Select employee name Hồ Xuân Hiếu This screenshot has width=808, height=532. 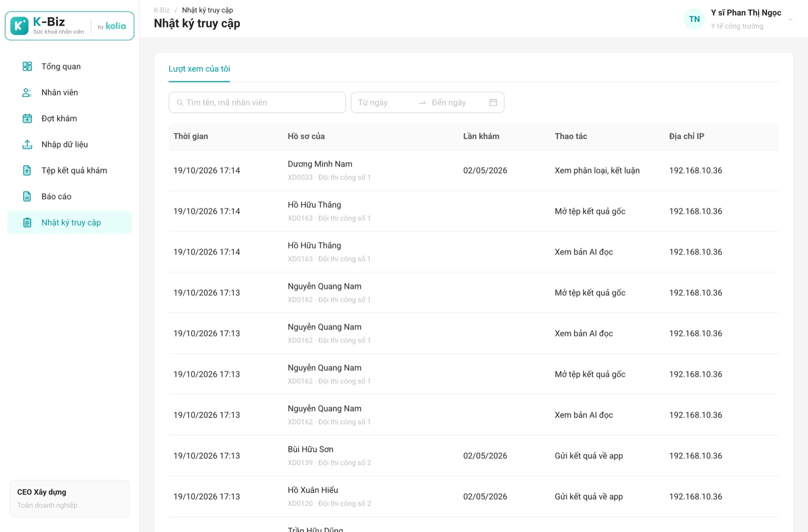[x=313, y=490]
